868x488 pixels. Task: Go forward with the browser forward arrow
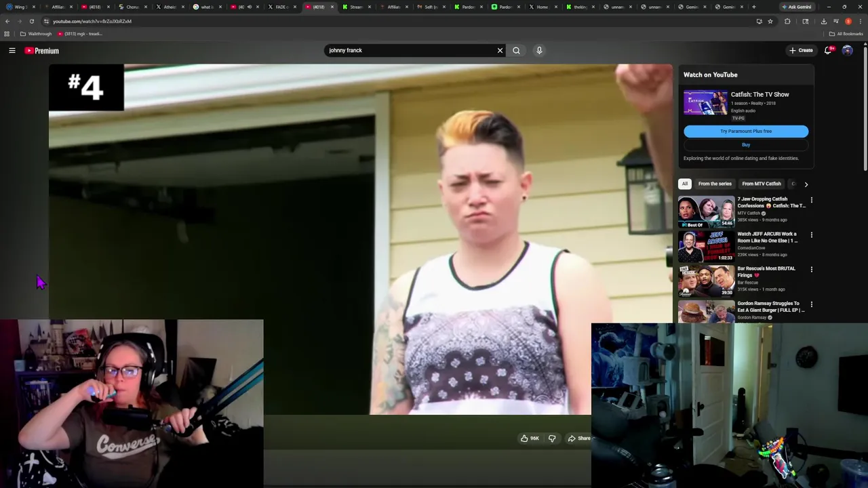point(19,21)
